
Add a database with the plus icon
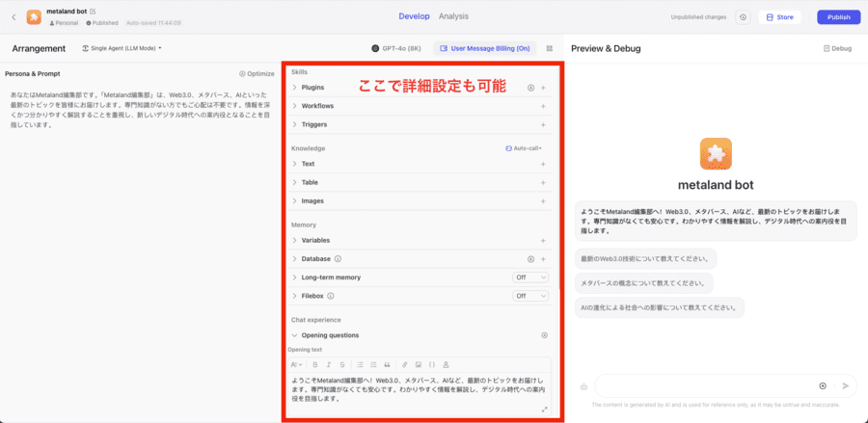coord(543,259)
